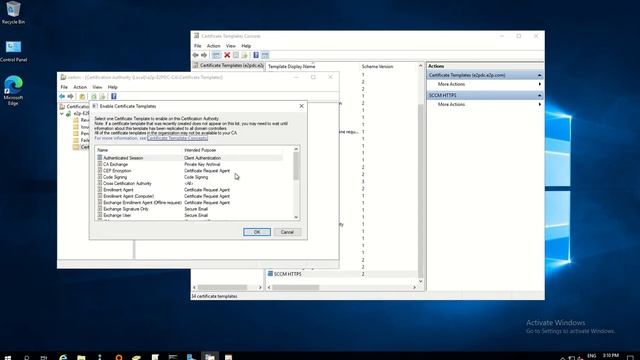Select CA Exchange template row
640x360 pixels.
190,164
